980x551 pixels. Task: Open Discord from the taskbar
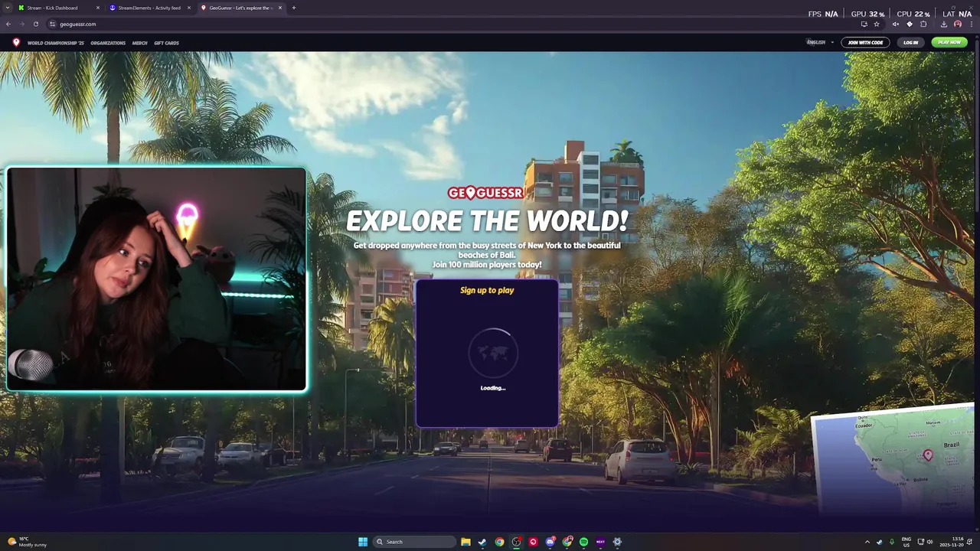point(550,542)
